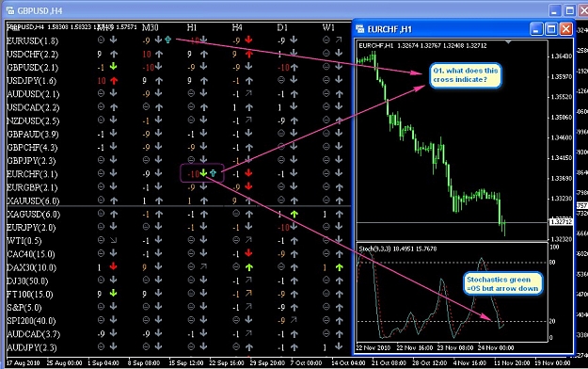Click the AUDJPY(2.3) pair label
The width and height of the screenshot is (588, 369).
coord(31,347)
